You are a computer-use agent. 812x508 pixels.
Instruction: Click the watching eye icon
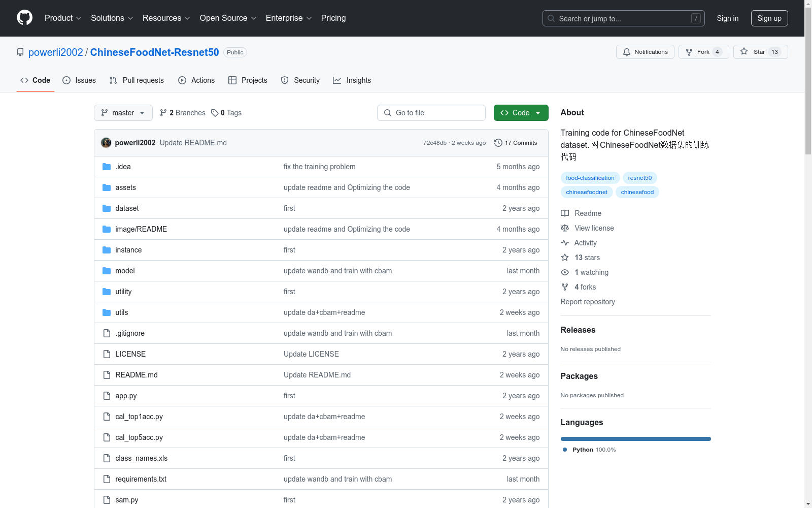[x=565, y=272]
